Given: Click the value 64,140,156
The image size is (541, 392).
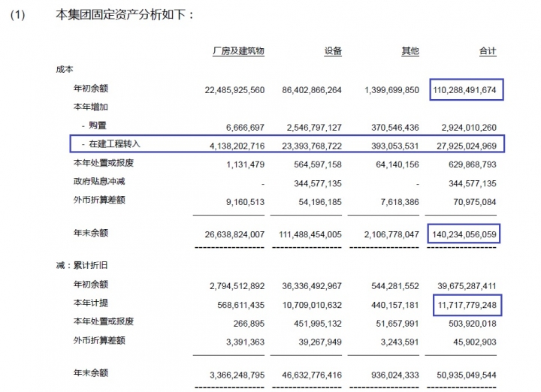Looking at the screenshot, I should [397, 164].
